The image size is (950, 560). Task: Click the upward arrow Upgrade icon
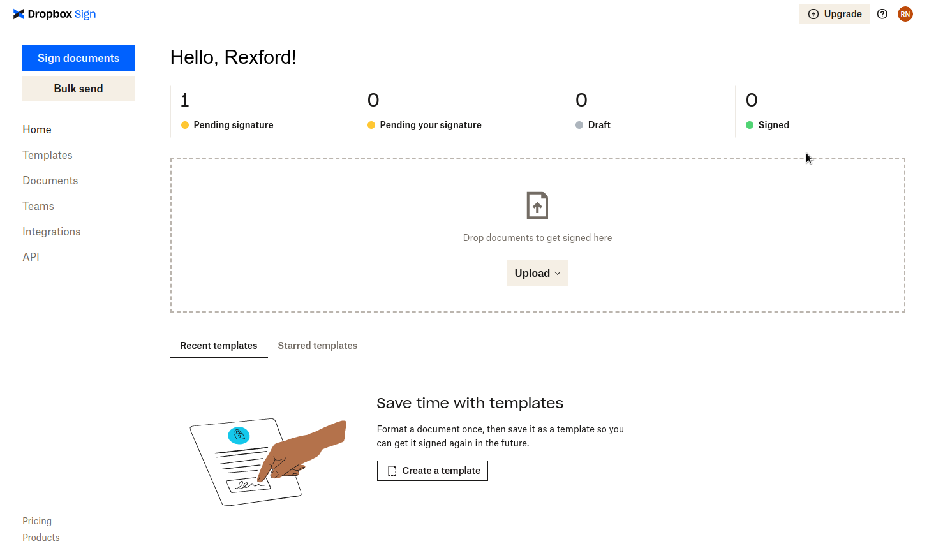(813, 13)
